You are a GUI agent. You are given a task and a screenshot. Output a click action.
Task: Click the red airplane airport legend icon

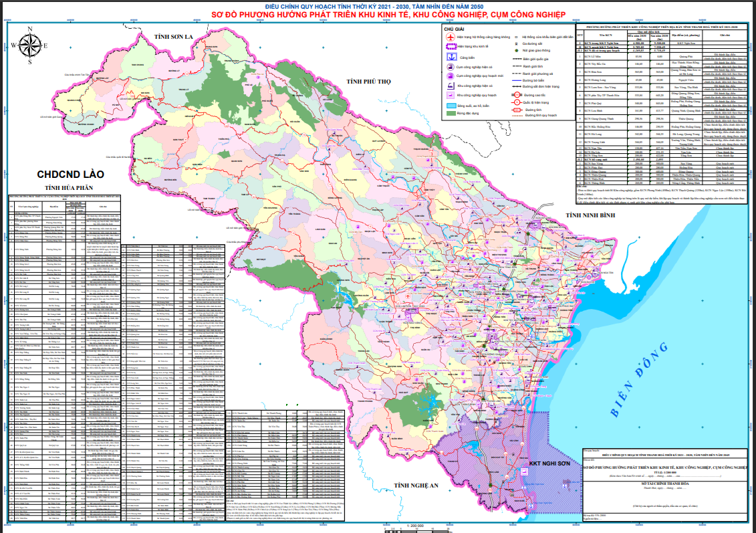(451, 37)
